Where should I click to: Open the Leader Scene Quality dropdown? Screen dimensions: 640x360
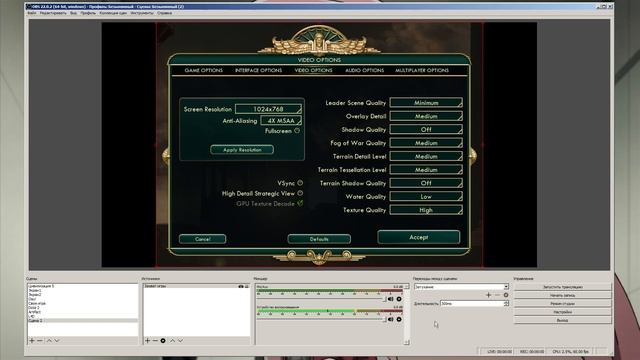(426, 102)
